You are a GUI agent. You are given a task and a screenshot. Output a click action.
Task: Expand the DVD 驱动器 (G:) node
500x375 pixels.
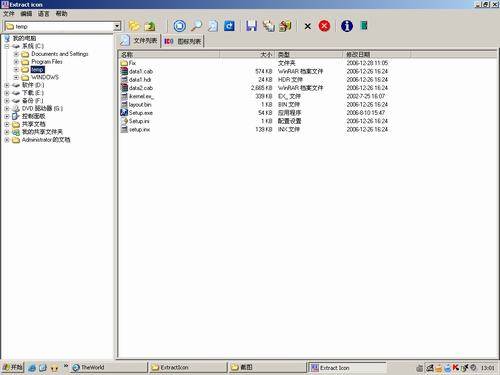pyautogui.click(x=7, y=108)
